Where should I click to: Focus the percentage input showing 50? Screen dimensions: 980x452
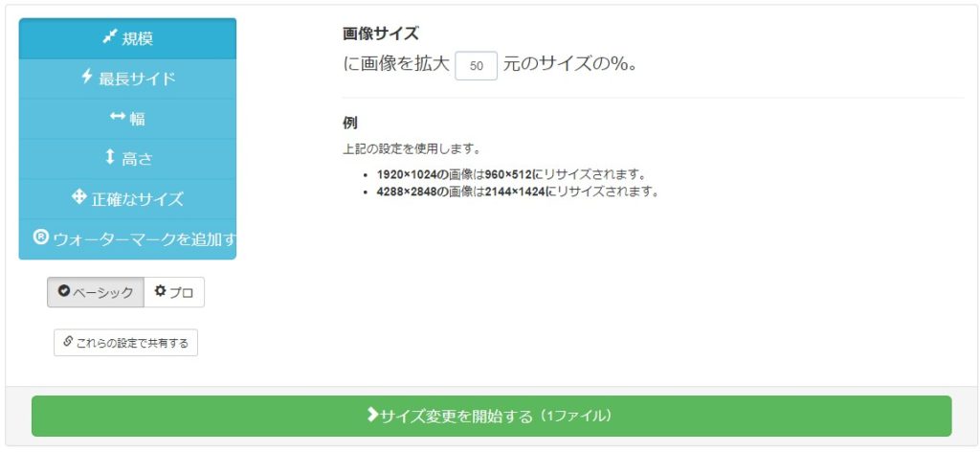click(477, 66)
